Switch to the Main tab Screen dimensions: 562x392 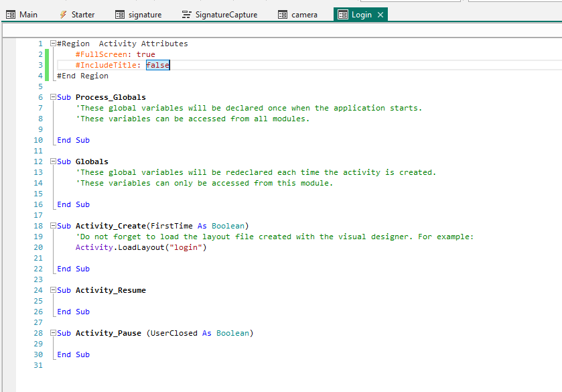pyautogui.click(x=22, y=15)
